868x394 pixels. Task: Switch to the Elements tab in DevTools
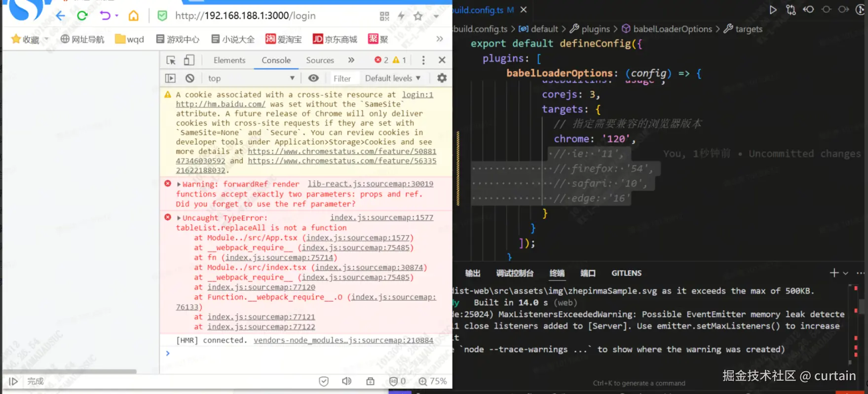[x=229, y=60]
